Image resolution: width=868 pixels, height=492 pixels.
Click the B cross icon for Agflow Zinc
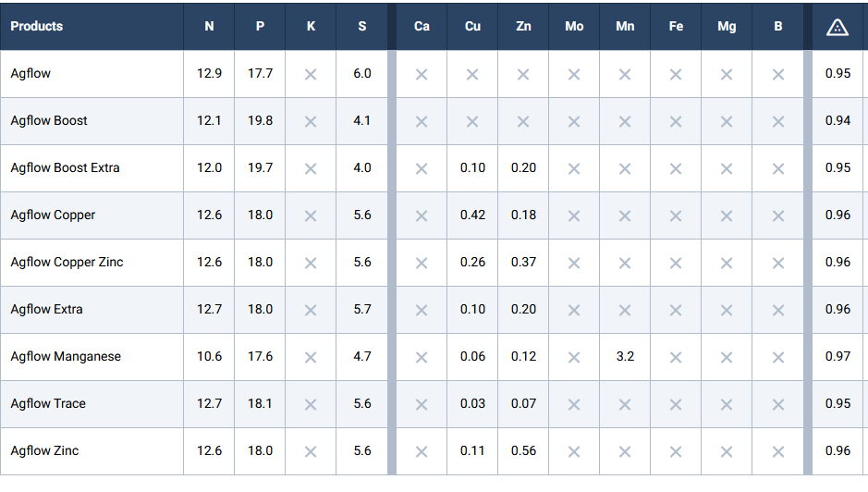tap(778, 451)
